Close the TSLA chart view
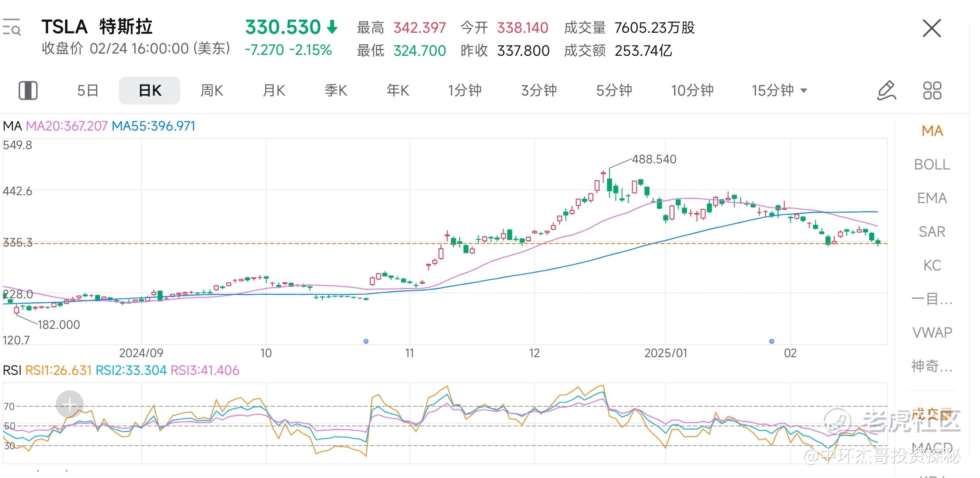 pyautogui.click(x=932, y=28)
